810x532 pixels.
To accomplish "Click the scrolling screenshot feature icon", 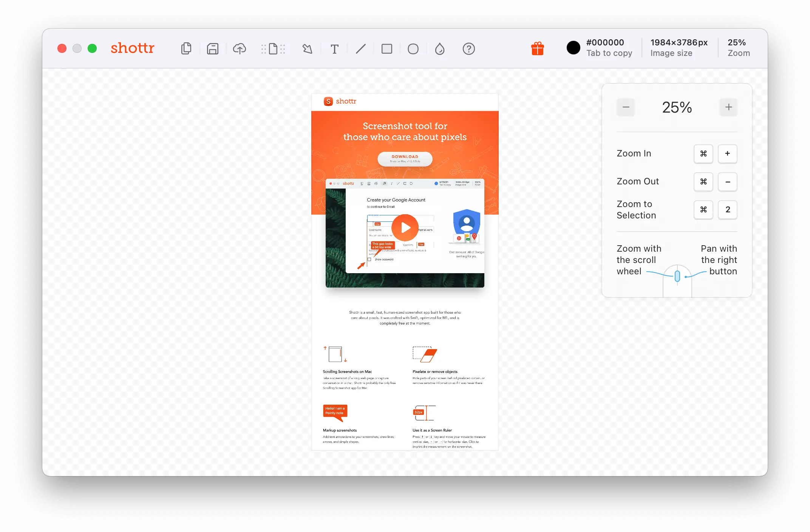I will [335, 354].
